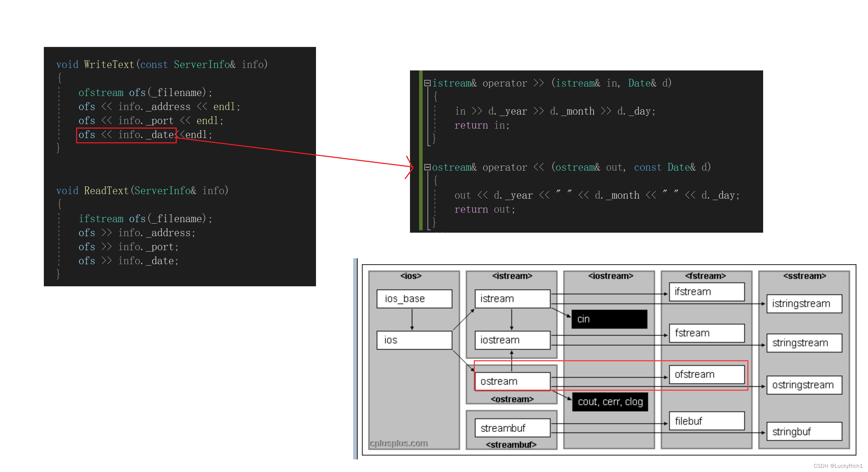This screenshot has width=868, height=472.
Task: Select the ofstream class box
Action: click(x=707, y=374)
